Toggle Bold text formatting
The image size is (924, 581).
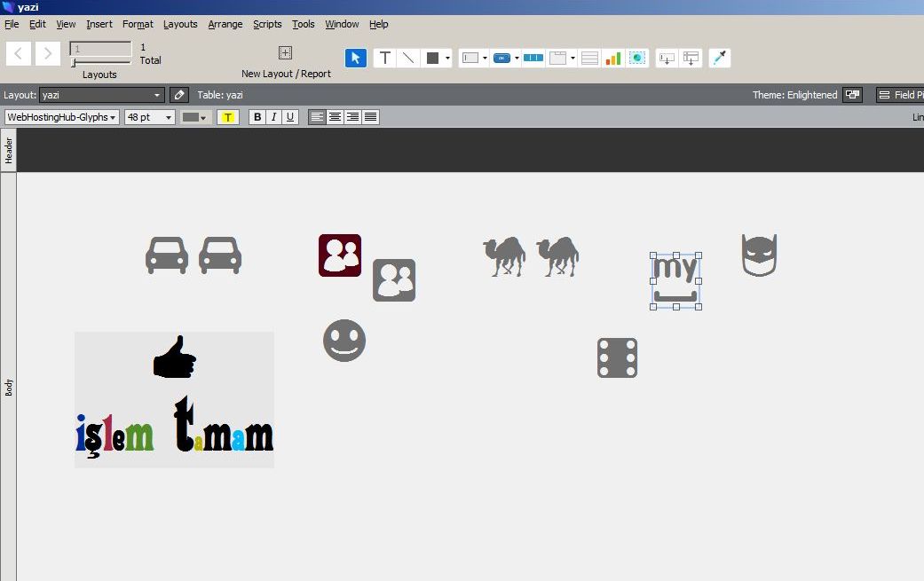point(257,117)
